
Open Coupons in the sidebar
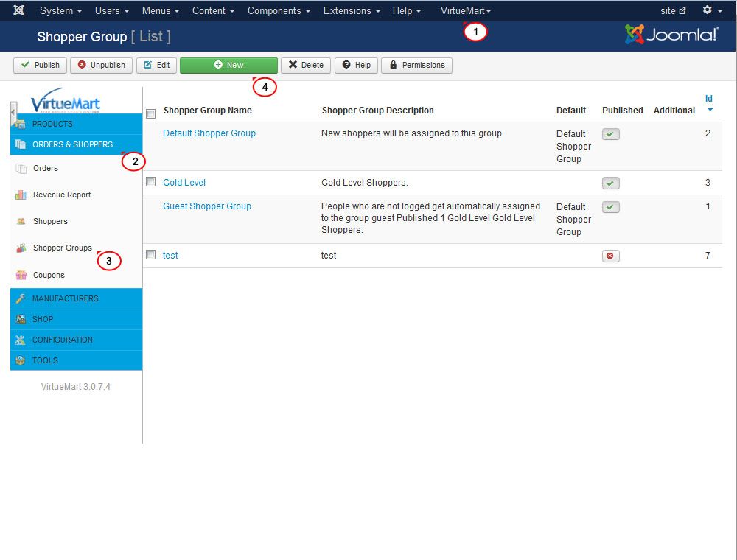click(49, 275)
